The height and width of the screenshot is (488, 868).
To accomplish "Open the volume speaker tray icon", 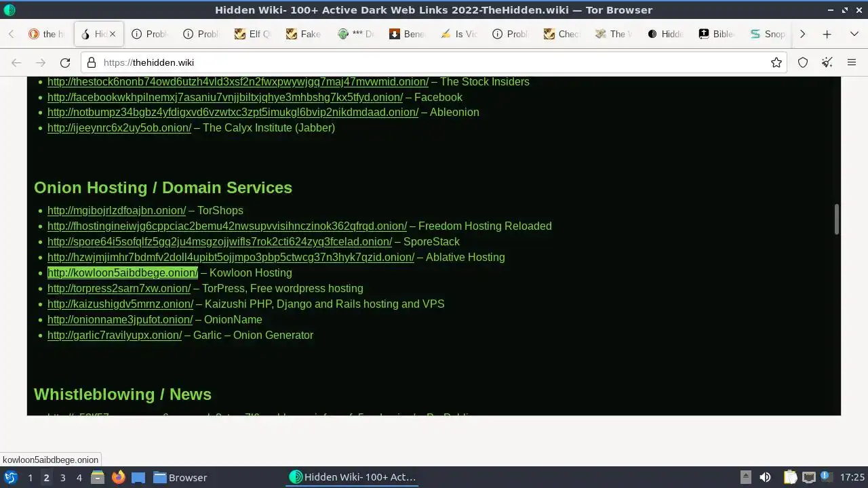I will 765,477.
